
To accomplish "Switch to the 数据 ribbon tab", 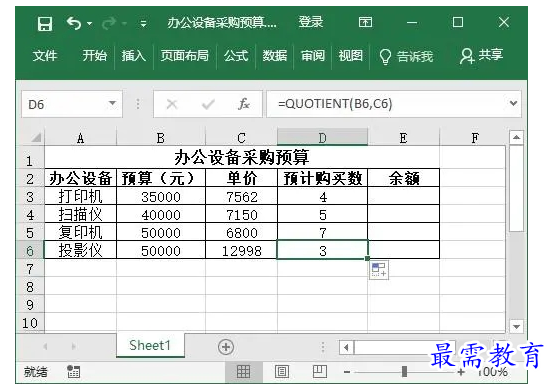I will [275, 56].
